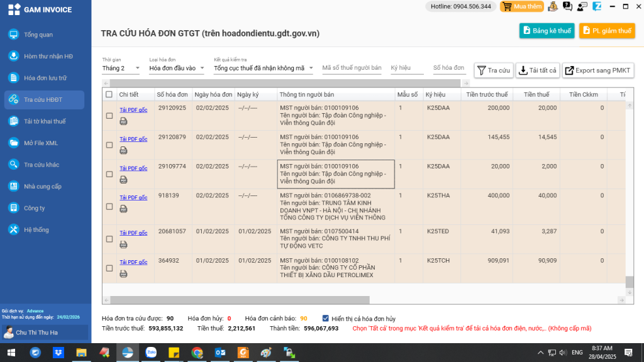
Task: Focus the Ký hiệu filter field
Action: pos(407,68)
